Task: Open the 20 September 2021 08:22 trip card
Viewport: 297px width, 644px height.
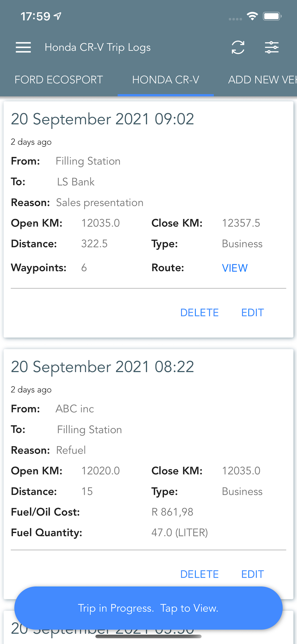Action: pos(103,367)
